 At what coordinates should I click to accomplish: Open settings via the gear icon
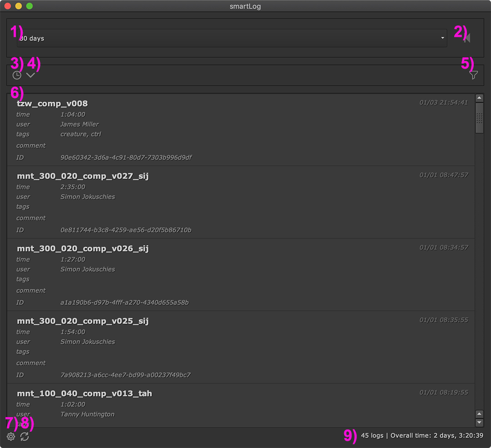[x=11, y=437]
